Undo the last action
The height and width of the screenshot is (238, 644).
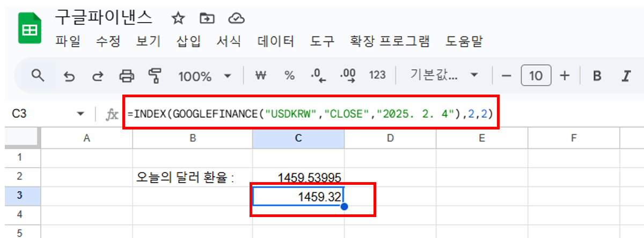(x=69, y=76)
